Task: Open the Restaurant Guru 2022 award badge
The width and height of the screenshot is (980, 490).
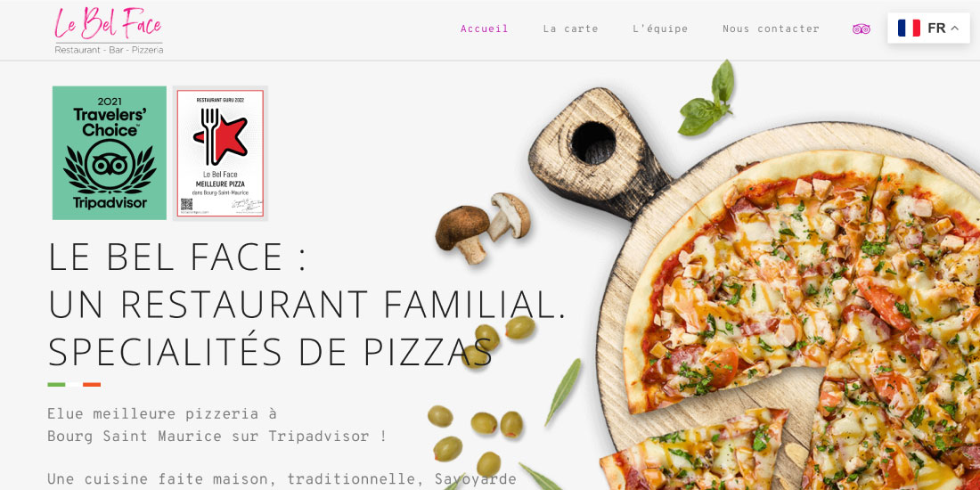Action: pos(220,153)
